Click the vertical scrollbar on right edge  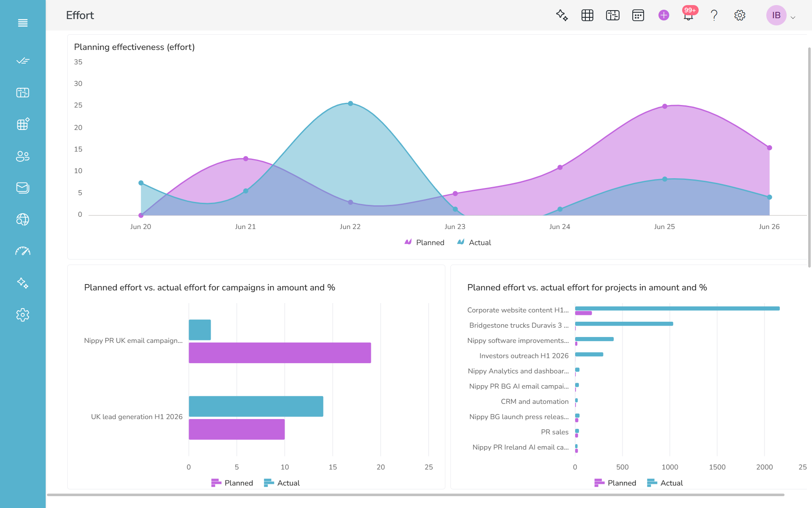tap(809, 157)
